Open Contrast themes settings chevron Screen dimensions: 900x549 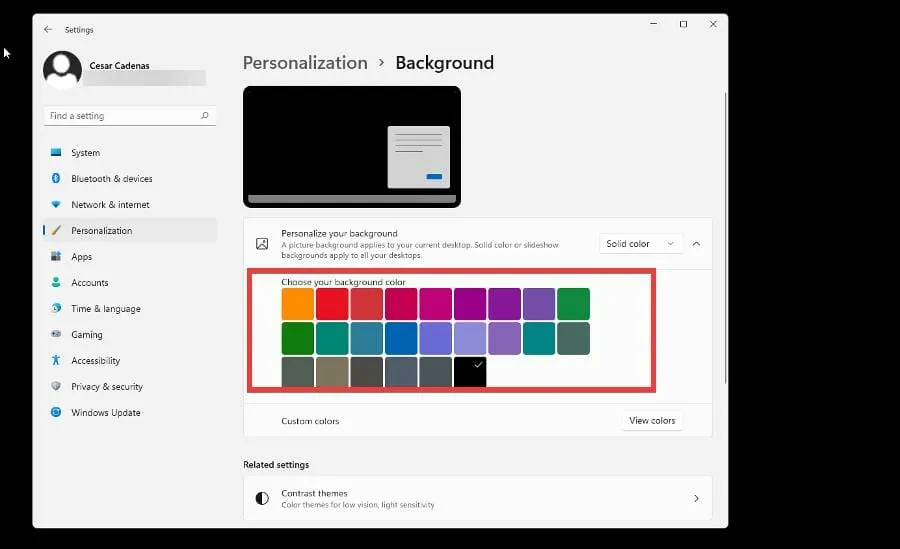[x=696, y=498]
